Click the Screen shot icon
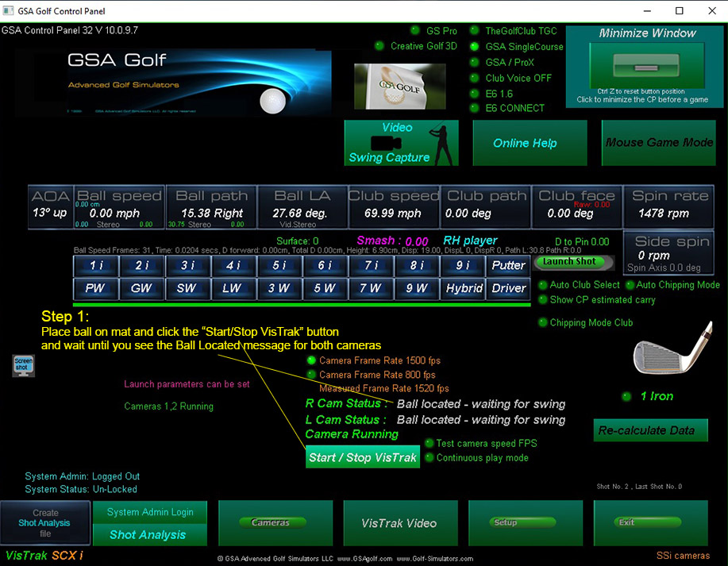 (22, 365)
